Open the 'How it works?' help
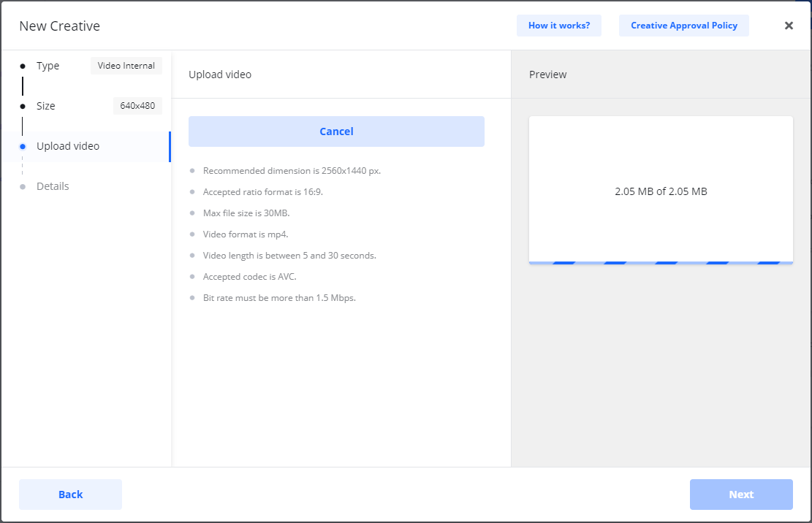 [x=558, y=26]
